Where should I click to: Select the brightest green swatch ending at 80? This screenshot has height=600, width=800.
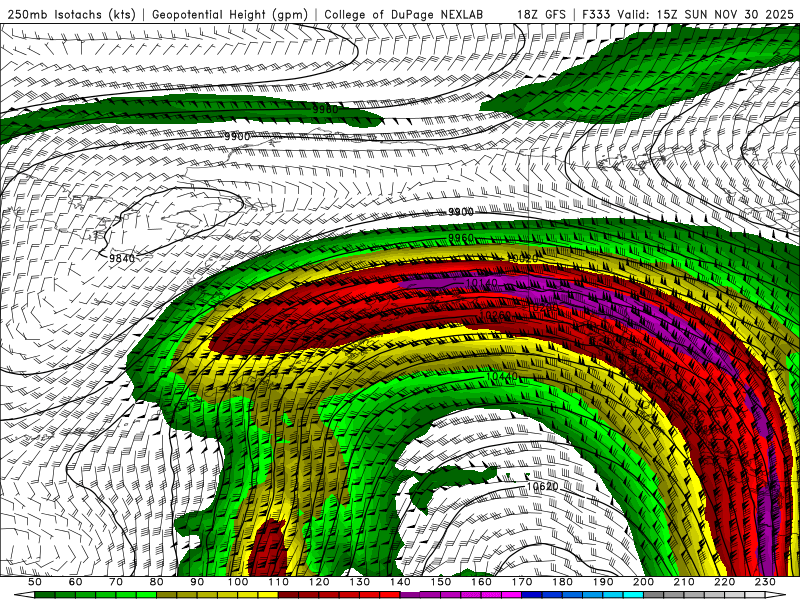146,595
